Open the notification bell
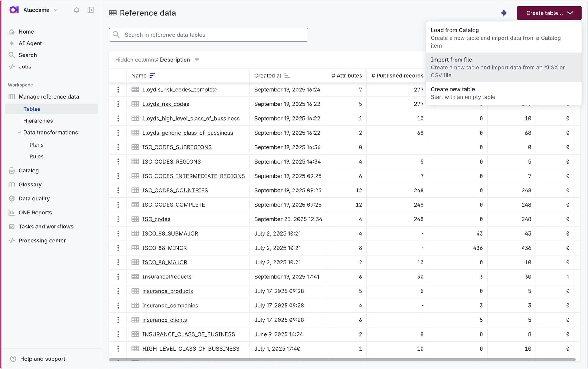 (77, 10)
